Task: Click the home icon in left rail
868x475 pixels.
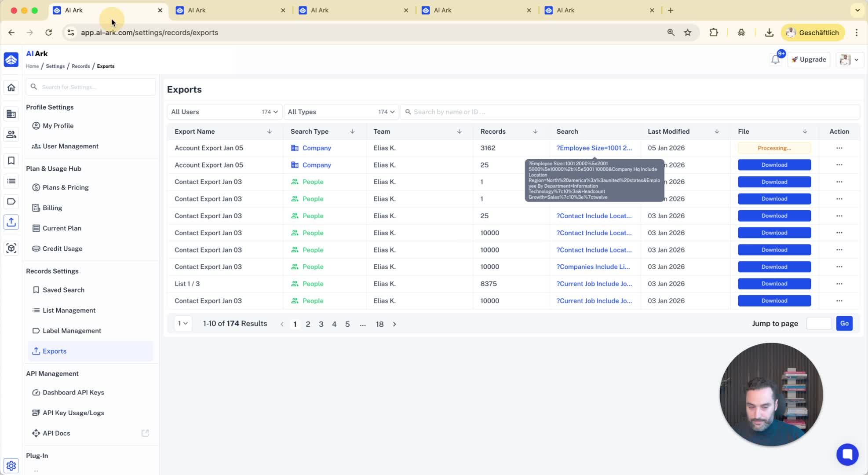Action: click(11, 88)
